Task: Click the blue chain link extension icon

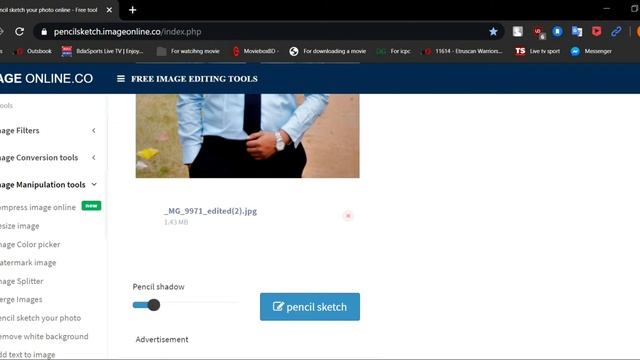Action: point(616,31)
